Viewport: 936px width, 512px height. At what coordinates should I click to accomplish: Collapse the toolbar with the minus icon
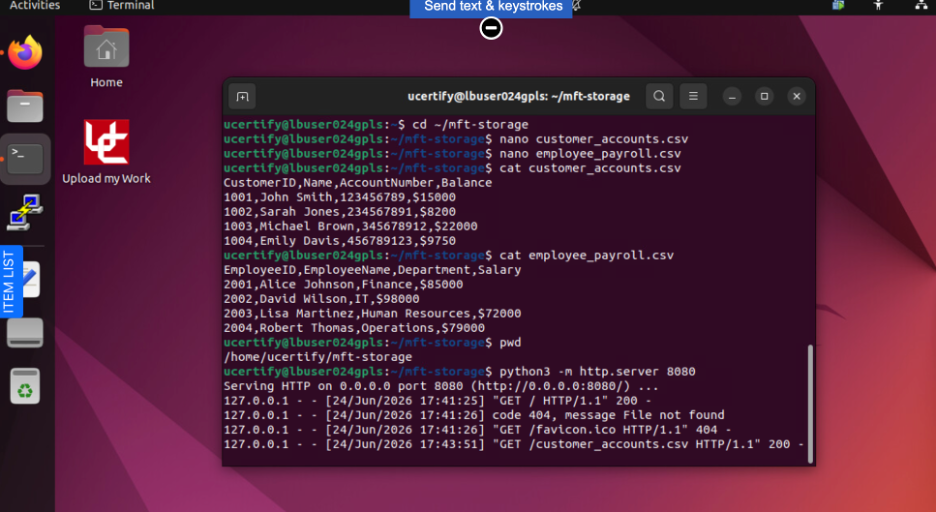click(x=491, y=28)
